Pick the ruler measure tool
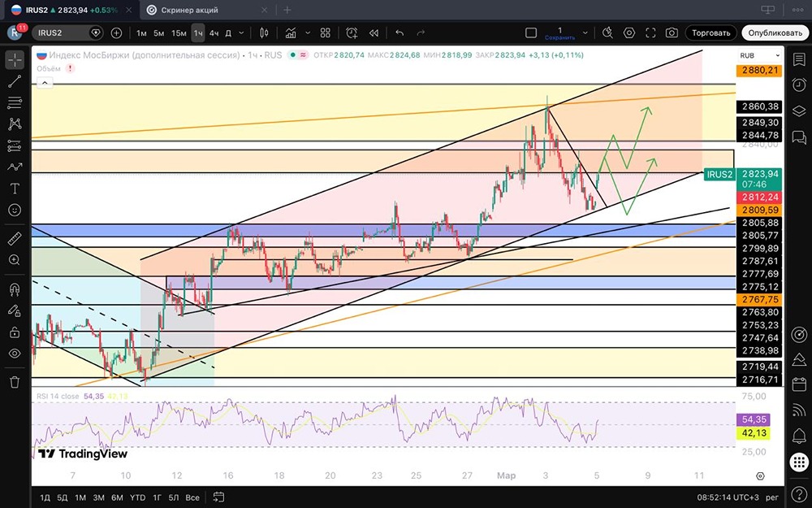The width and height of the screenshot is (812, 508). 15,239
